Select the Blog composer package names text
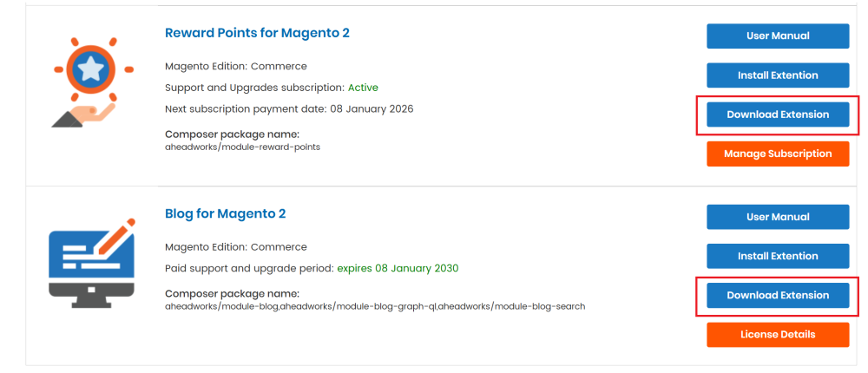The width and height of the screenshot is (868, 373). 375,306
